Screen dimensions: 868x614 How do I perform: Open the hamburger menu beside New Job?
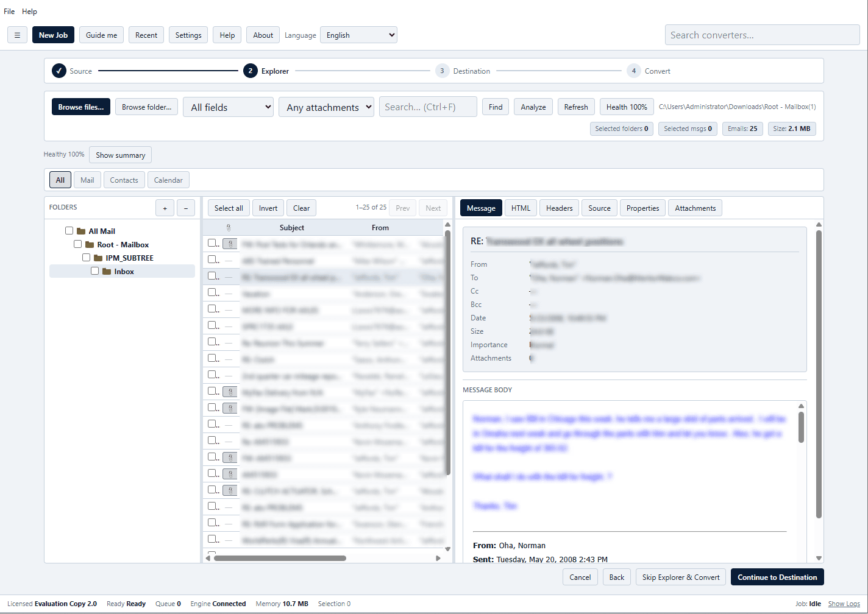17,35
